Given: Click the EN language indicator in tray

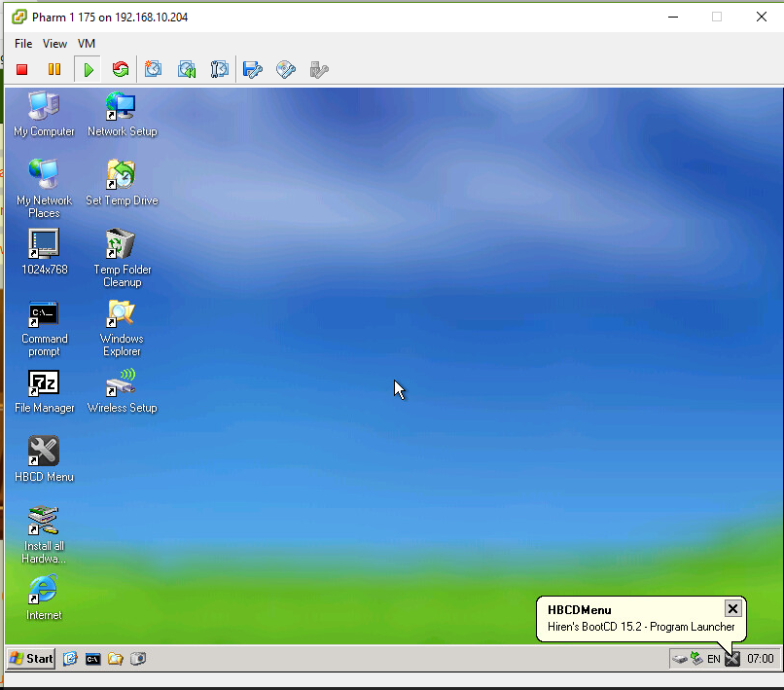Looking at the screenshot, I should click(x=714, y=659).
